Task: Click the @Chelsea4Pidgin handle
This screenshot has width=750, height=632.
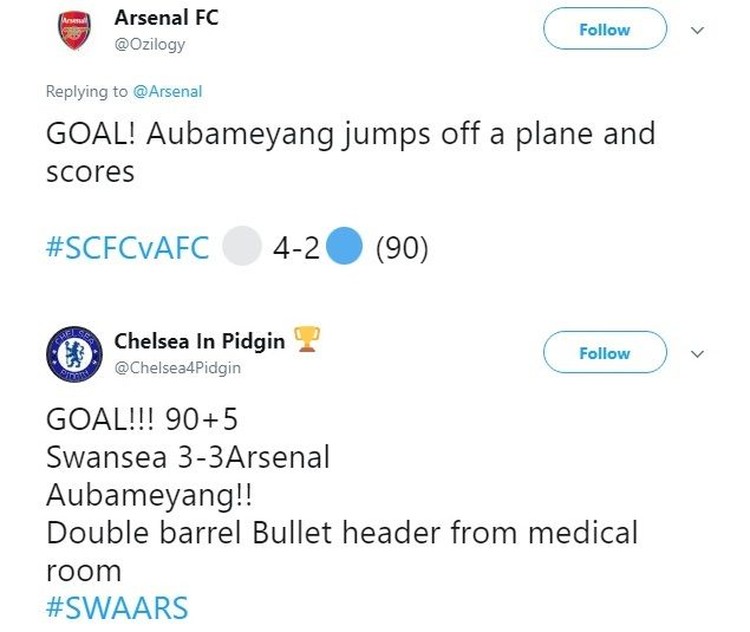Action: (177, 368)
